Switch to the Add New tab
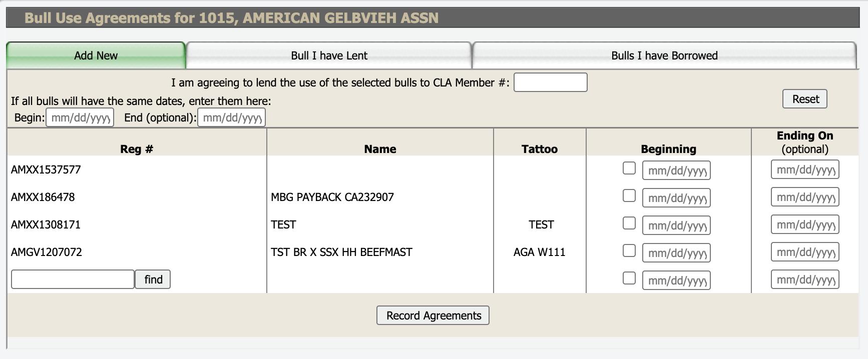This screenshot has height=359, width=868. pos(96,55)
